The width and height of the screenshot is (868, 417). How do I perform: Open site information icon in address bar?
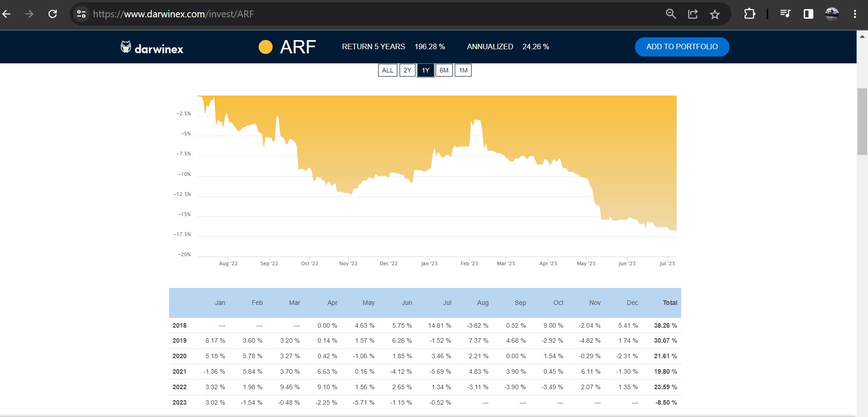[82, 14]
